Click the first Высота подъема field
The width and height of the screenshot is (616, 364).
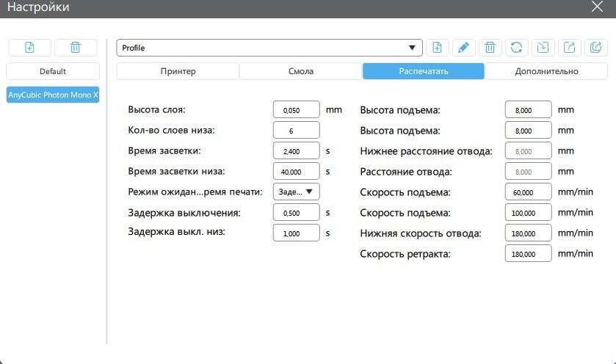pos(529,110)
